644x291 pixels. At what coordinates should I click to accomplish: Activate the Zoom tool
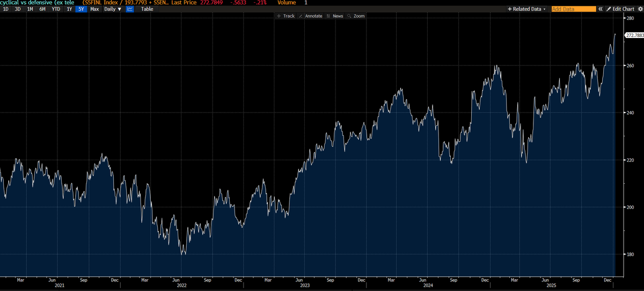356,16
